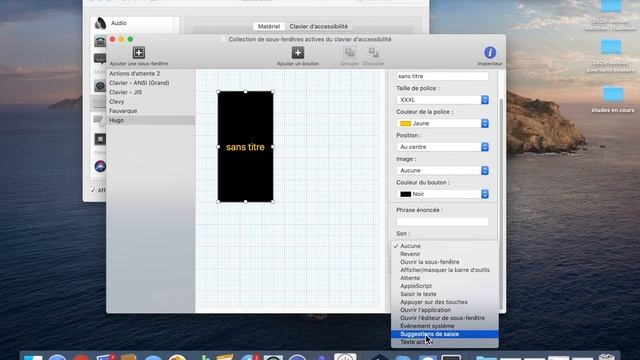The width and height of the screenshot is (640, 360).
Task: Open the Image Aucune dropdown
Action: coord(442,171)
